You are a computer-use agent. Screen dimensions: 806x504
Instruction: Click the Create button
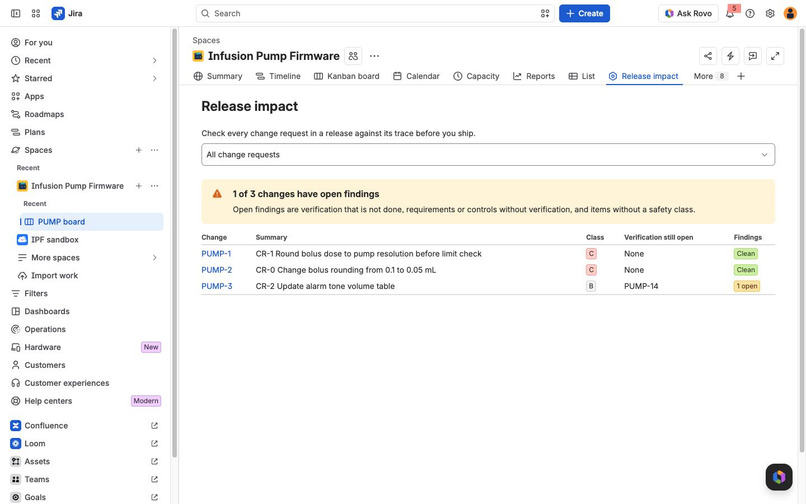point(584,13)
